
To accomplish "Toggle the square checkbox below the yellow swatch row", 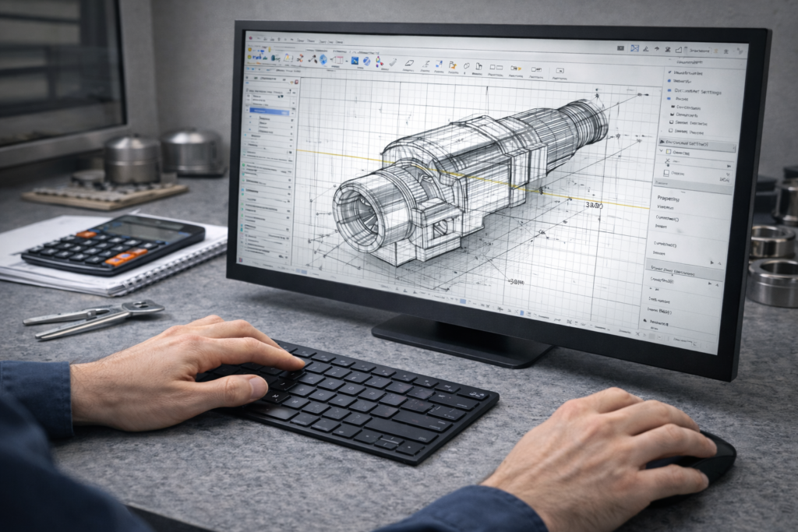I will coord(665,174).
